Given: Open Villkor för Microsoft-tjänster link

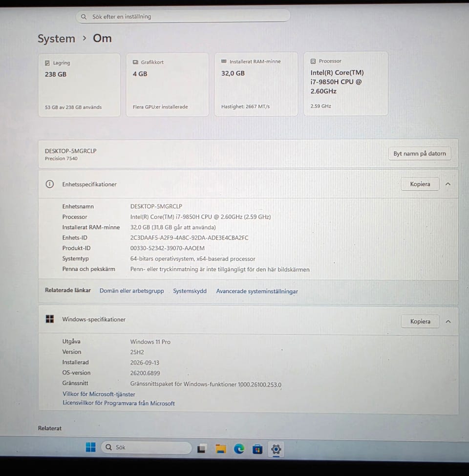Looking at the screenshot, I should click(99, 394).
